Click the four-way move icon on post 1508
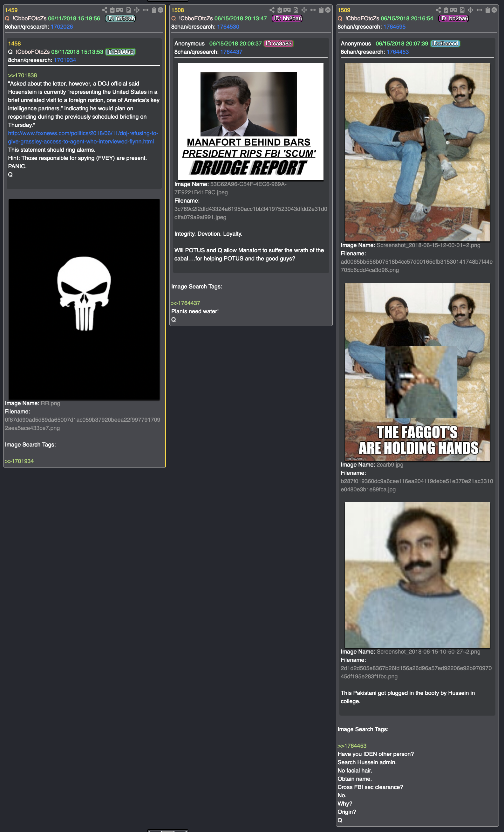This screenshot has width=504, height=832. [x=304, y=10]
